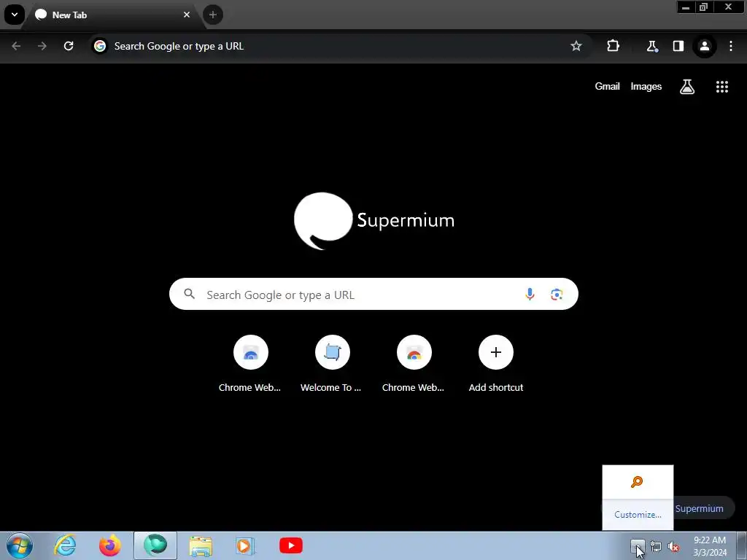Open the Gmail link
Viewport: 747px width, 560px height.
point(607,86)
